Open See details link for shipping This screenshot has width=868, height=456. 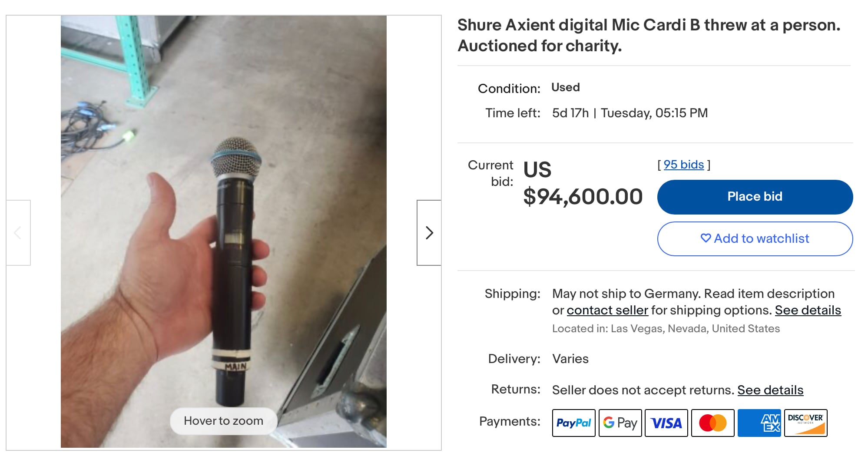808,310
